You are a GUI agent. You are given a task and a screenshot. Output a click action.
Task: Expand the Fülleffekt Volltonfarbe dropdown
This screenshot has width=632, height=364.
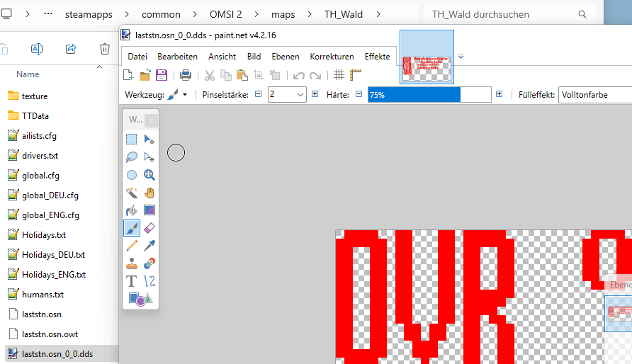(594, 95)
